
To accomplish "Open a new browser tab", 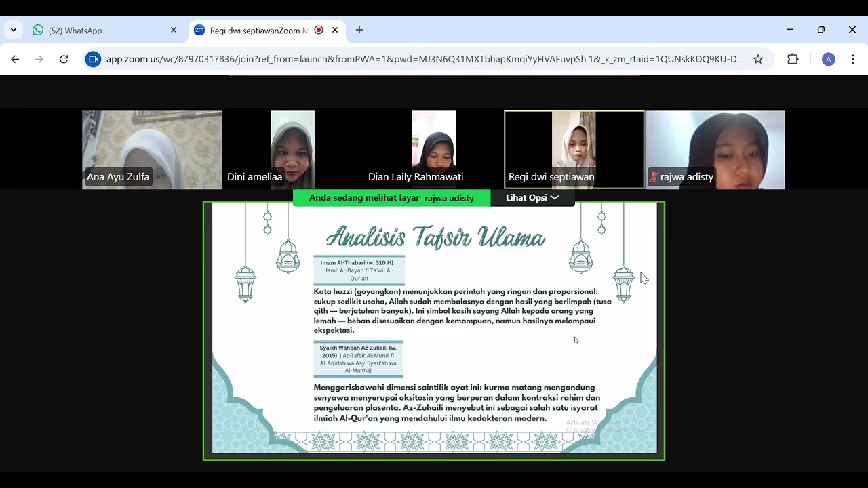I will point(359,30).
